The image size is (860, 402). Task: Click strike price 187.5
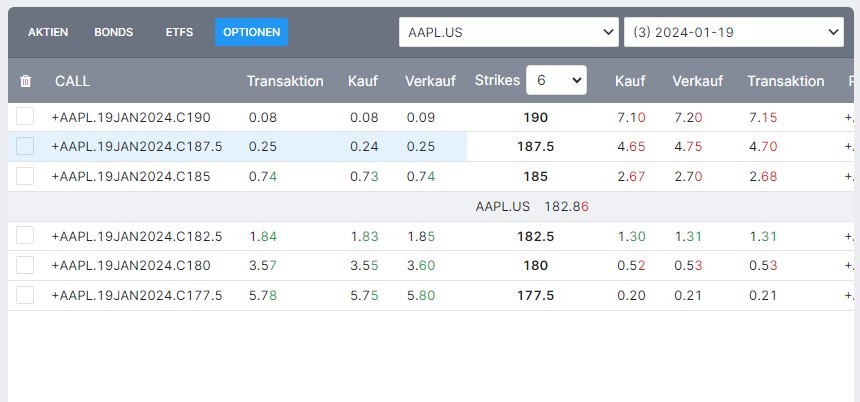point(535,147)
